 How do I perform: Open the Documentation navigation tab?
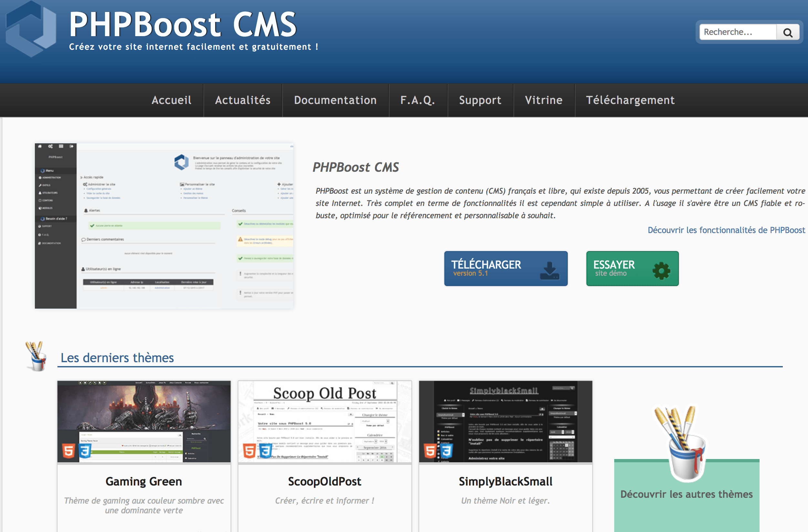[336, 100]
